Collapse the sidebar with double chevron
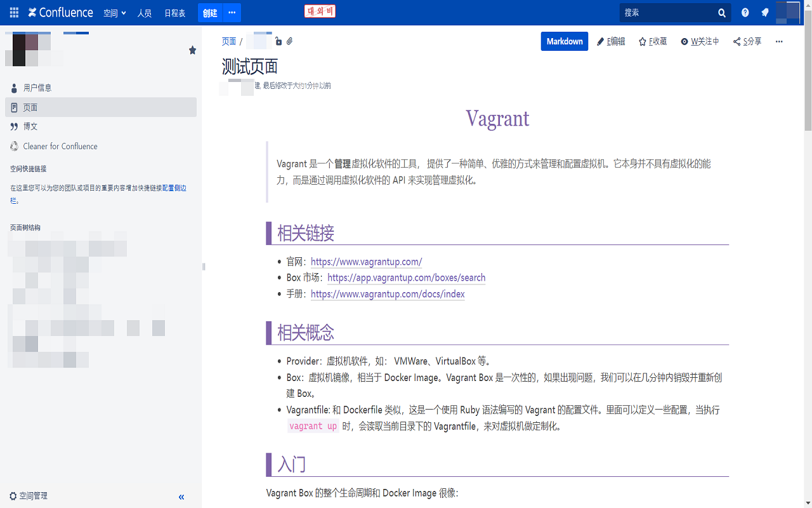Screen dimensions: 812x508 [x=181, y=497]
